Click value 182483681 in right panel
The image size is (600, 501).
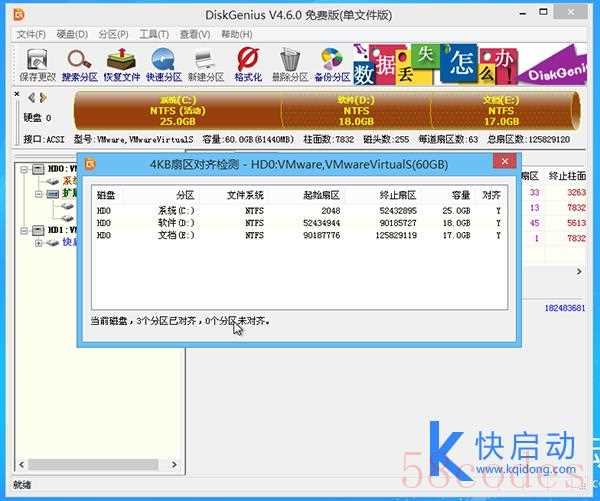(565, 308)
